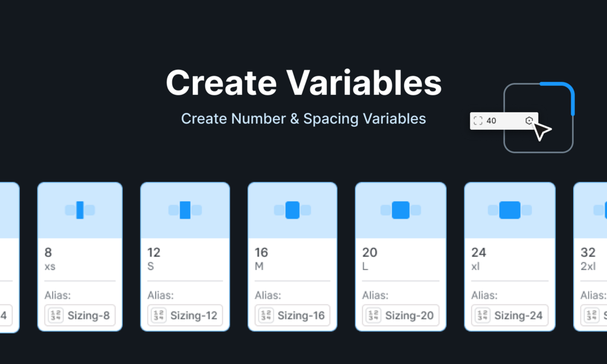Click the partially visible 32 2xl card
This screenshot has height=364, width=607.
tap(590, 257)
